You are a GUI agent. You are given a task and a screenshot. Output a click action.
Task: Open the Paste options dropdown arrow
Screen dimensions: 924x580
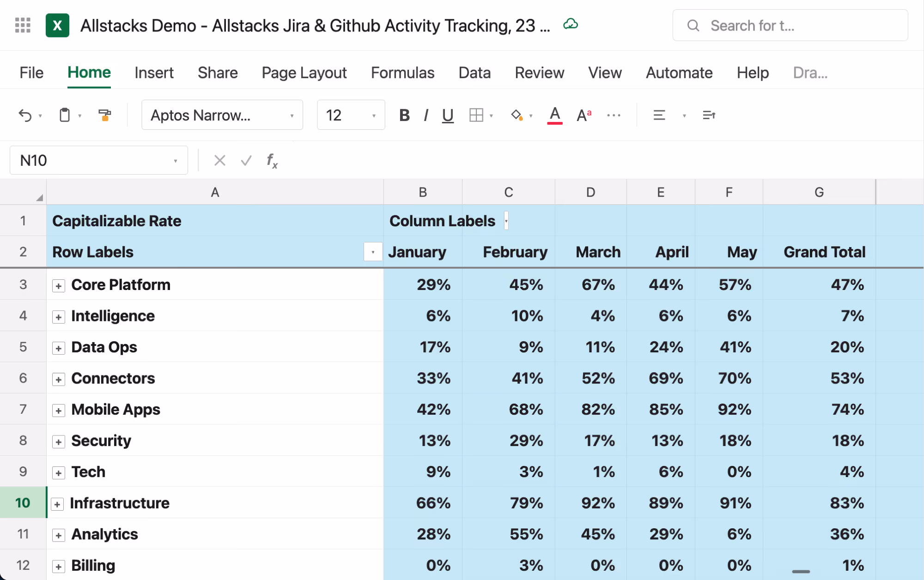pos(80,115)
